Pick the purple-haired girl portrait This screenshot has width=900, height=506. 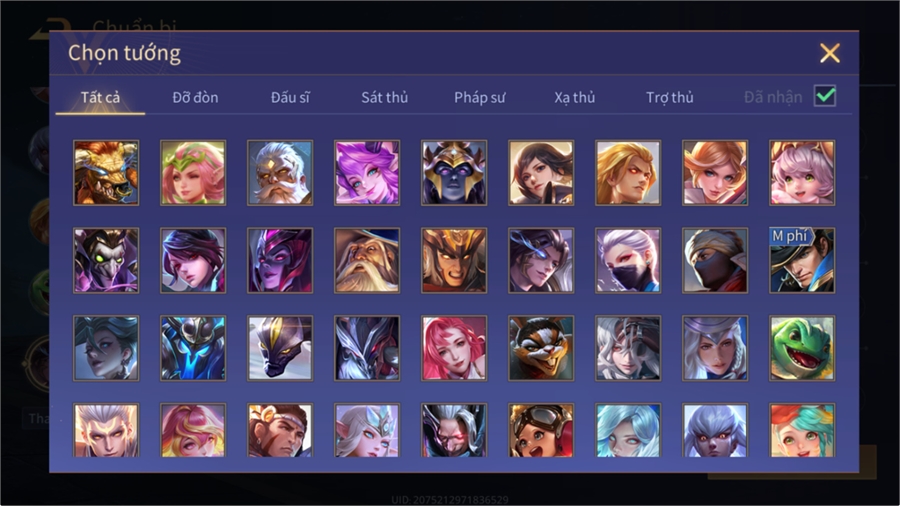tap(367, 173)
